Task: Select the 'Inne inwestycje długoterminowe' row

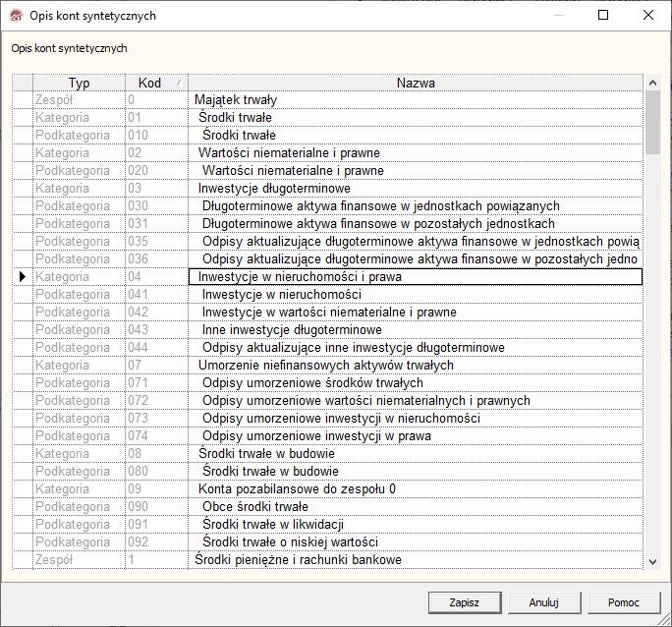Action: pos(292,330)
